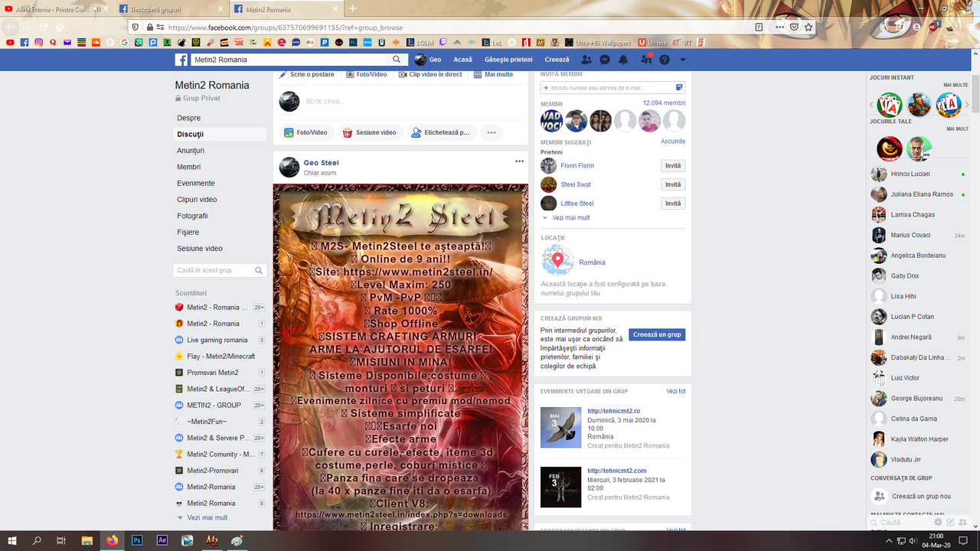This screenshot has height=551, width=980.
Task: Click the Foto/Video button below the composer
Action: 305,132
